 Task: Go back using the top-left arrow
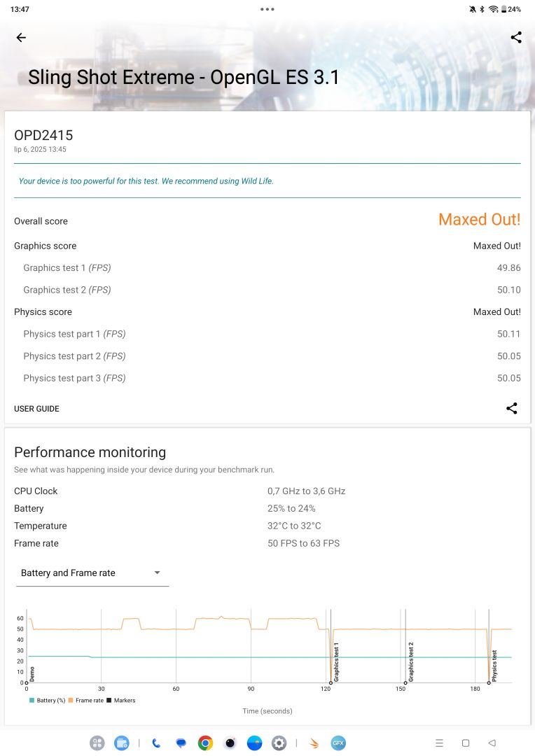click(21, 38)
